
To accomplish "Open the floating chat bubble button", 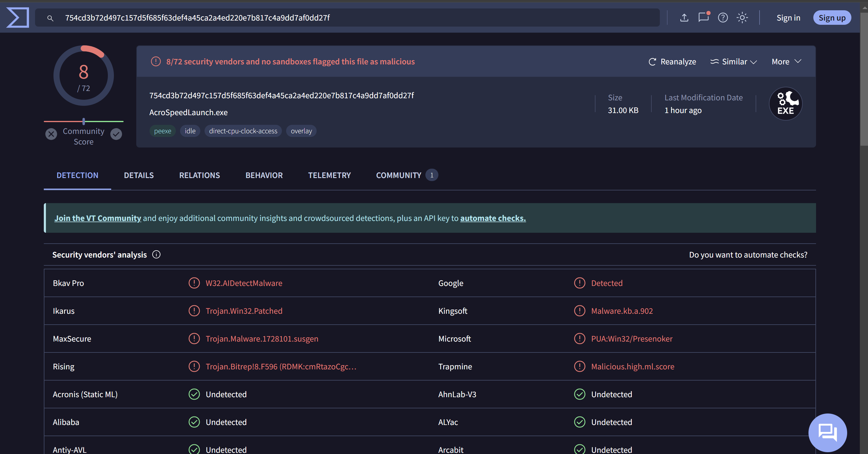I will coord(828,433).
